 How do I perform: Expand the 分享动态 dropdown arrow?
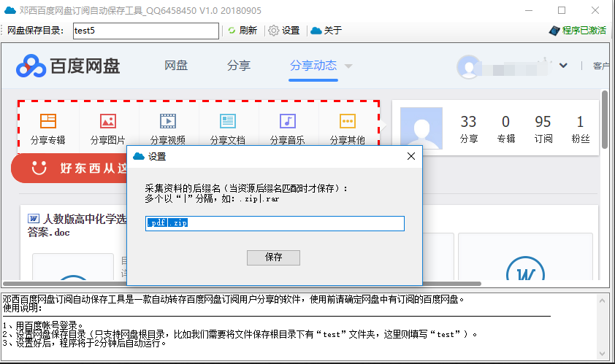tap(348, 66)
